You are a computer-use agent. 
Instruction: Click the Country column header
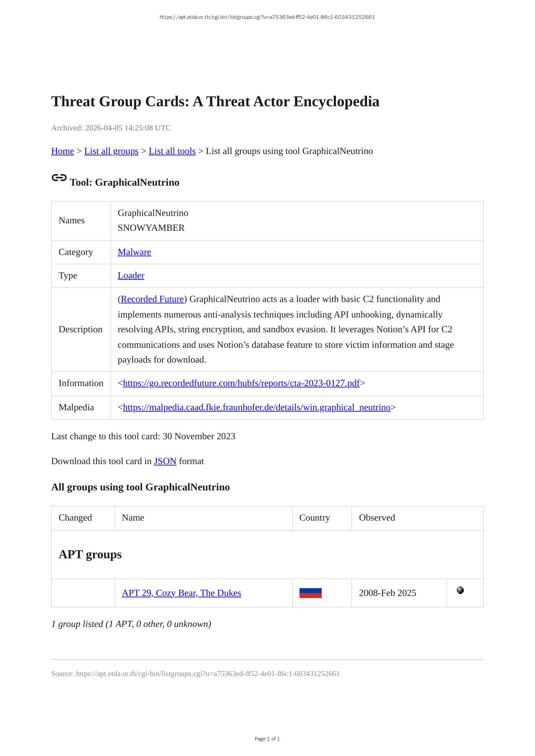[x=314, y=517]
